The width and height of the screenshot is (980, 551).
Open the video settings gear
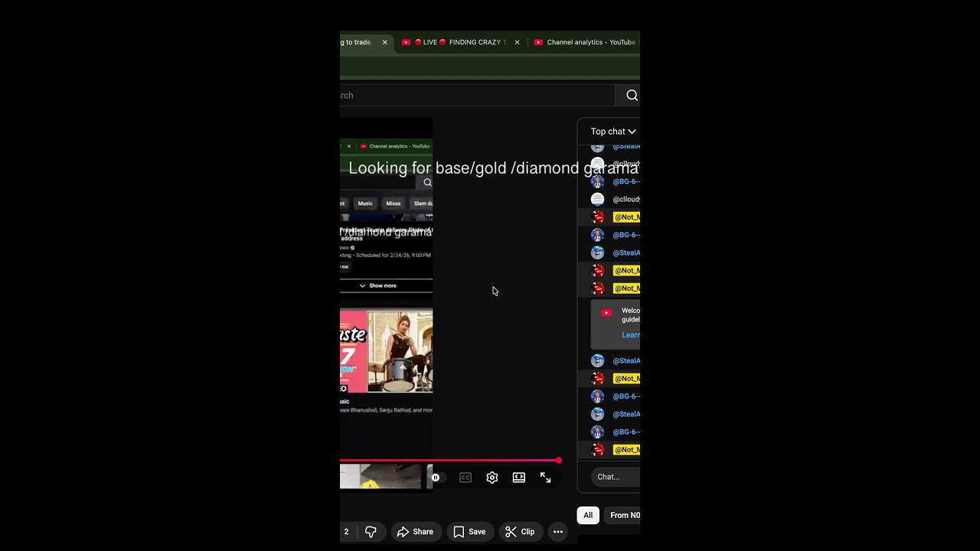tap(492, 478)
